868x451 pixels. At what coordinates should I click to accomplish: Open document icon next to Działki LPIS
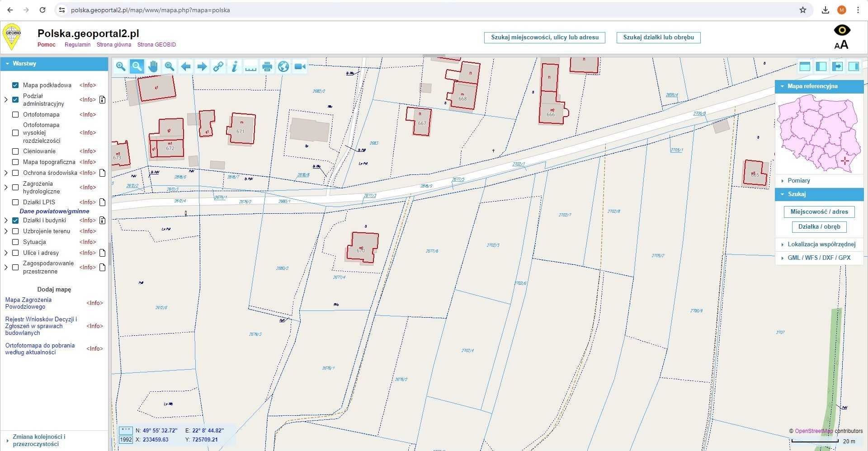(102, 202)
